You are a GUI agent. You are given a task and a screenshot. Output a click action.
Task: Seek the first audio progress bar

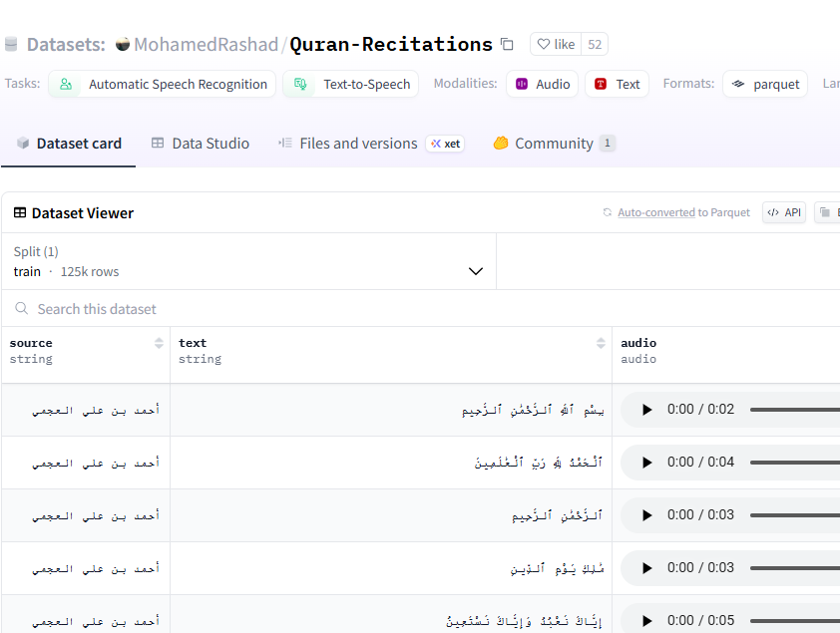(x=794, y=410)
